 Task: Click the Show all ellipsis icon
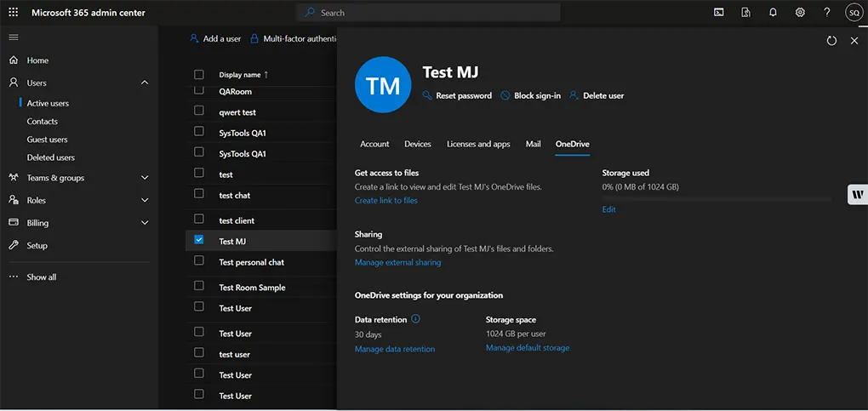click(14, 277)
